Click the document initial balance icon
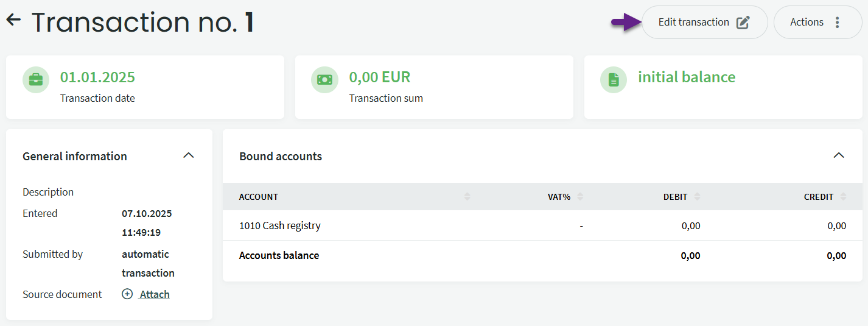The image size is (868, 326). point(614,80)
